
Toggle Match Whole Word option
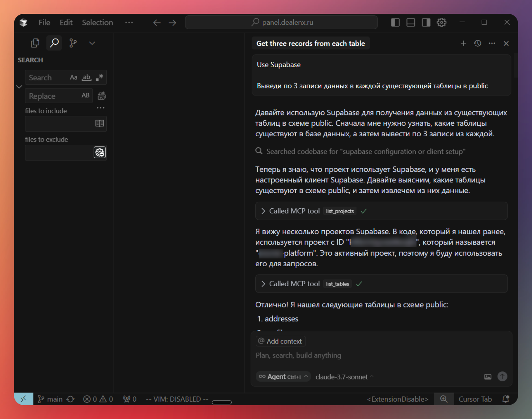click(x=87, y=77)
